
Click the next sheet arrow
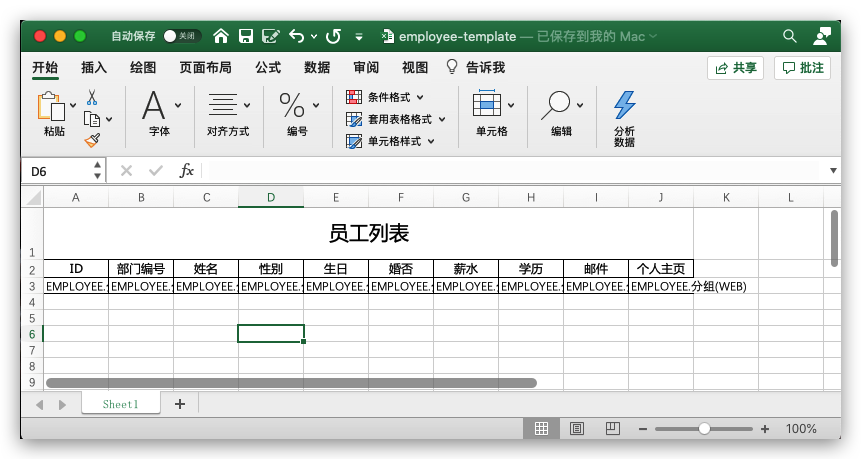(62, 405)
